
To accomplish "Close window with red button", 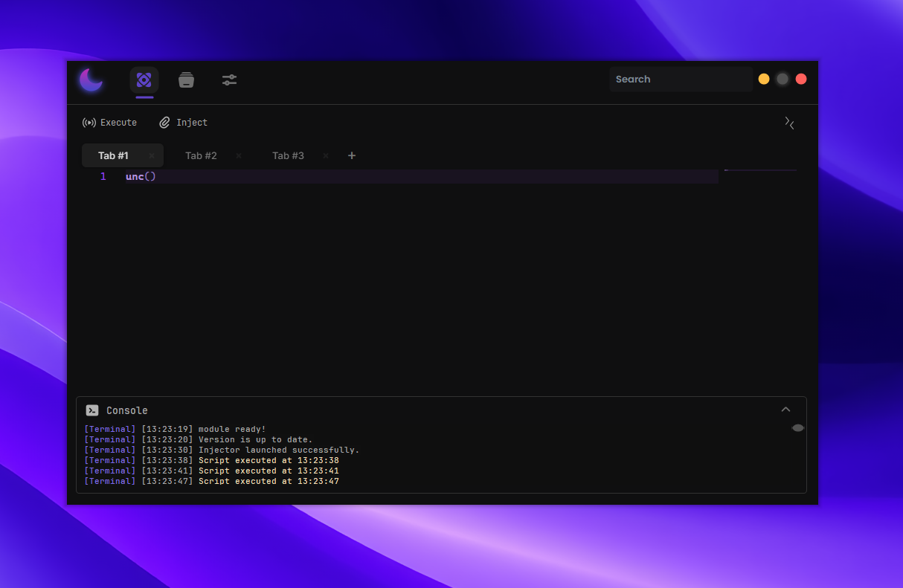I will [x=801, y=79].
